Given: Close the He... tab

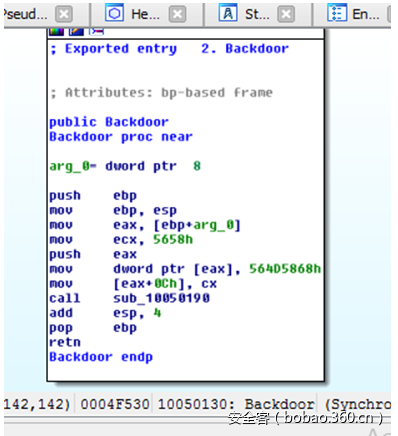Looking at the screenshot, I should click(177, 14).
